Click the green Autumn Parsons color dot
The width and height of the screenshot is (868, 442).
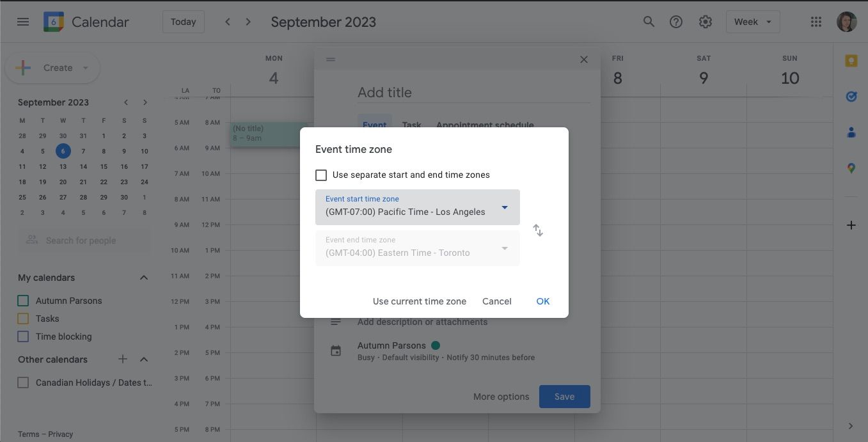pos(436,345)
